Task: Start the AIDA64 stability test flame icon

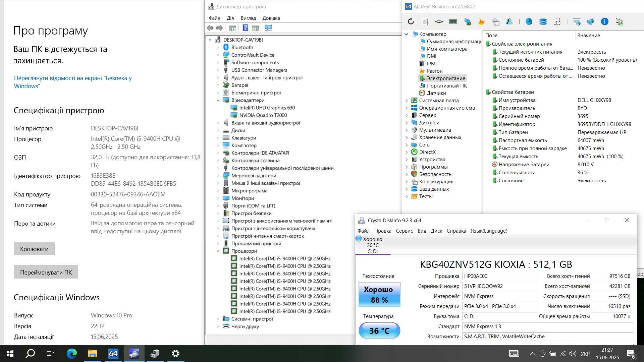Action: pyautogui.click(x=481, y=22)
